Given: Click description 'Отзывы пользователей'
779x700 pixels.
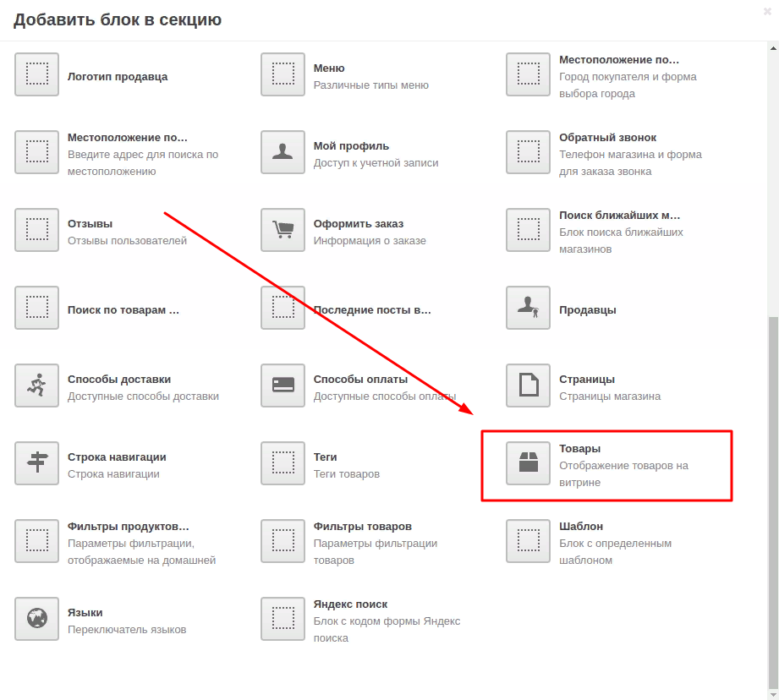Looking at the screenshot, I should click(127, 241).
